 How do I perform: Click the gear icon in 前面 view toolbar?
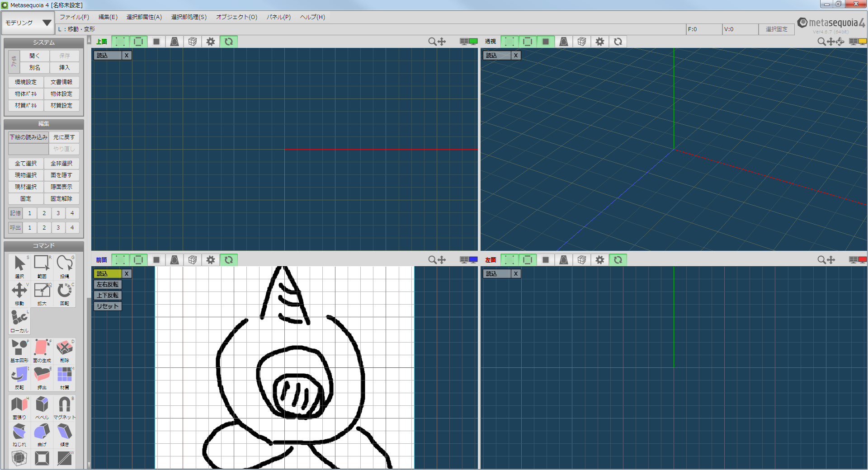[211, 260]
